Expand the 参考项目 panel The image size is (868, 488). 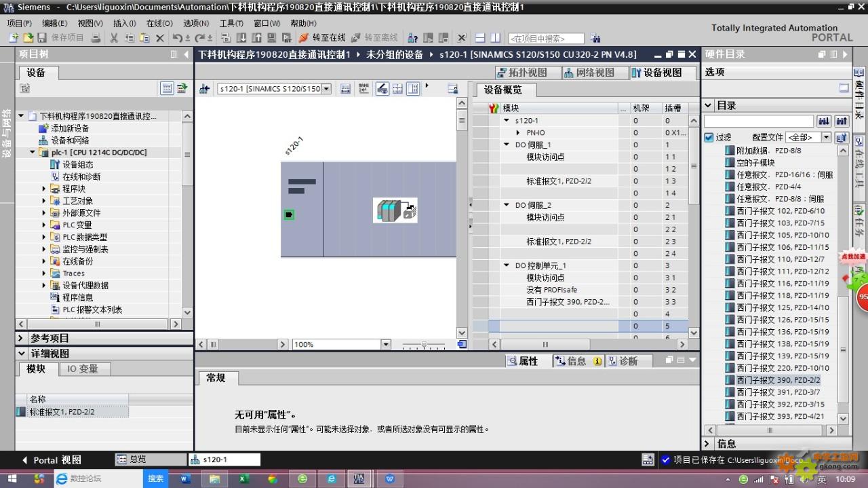point(20,338)
